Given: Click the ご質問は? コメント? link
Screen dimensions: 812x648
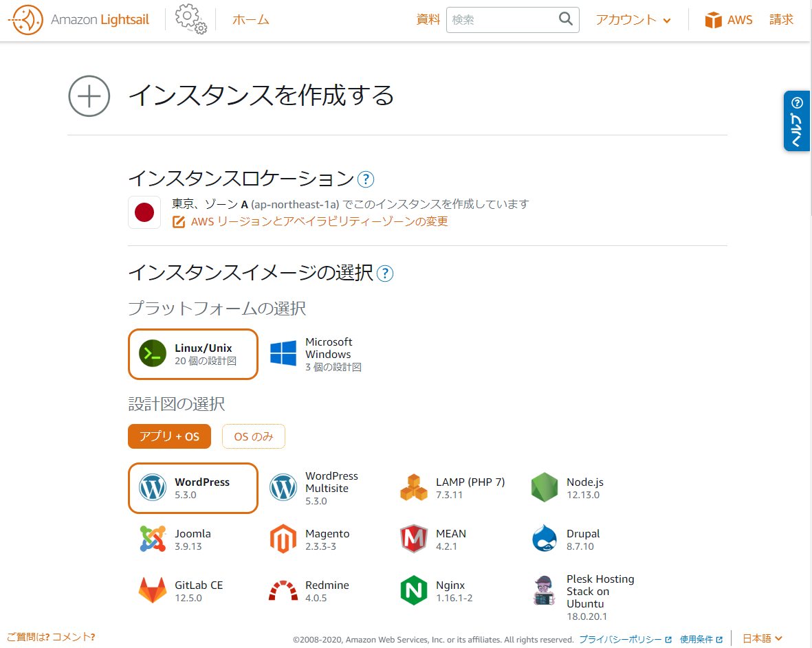Looking at the screenshot, I should [51, 637].
